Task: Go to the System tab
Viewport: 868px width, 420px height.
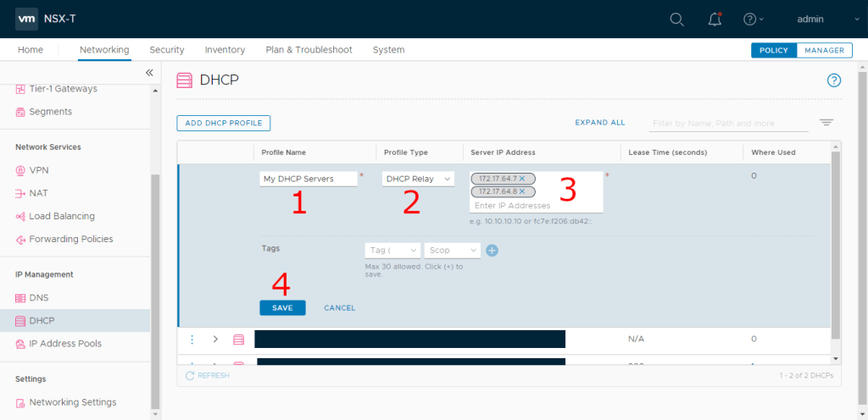Action: coord(388,50)
